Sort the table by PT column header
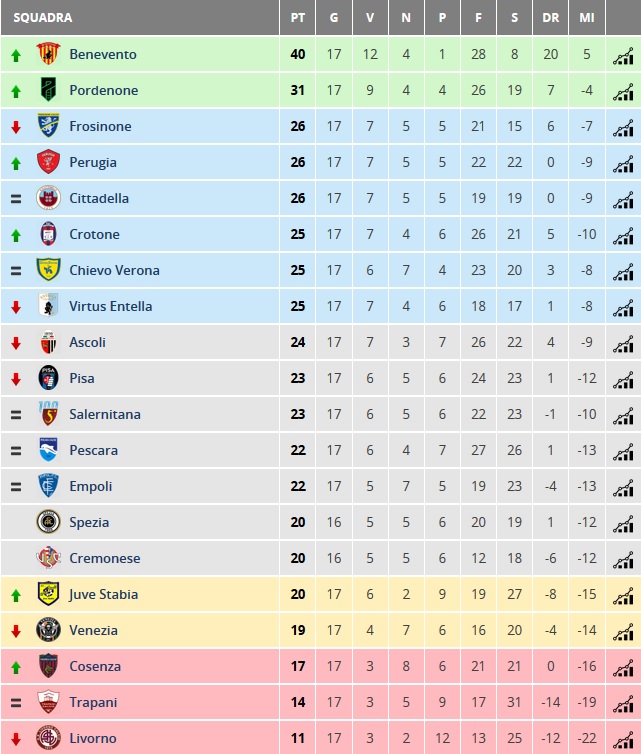Screen dimensions: 641x754 coord(298,18)
